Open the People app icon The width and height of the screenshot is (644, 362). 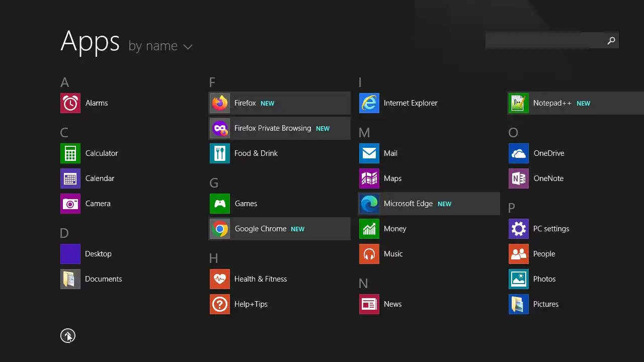pos(519,254)
